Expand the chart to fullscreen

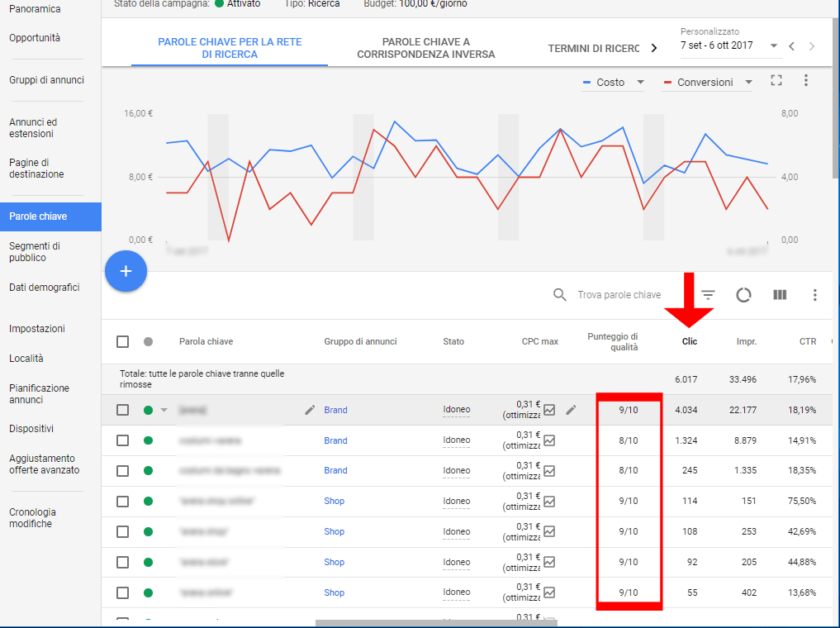(776, 81)
